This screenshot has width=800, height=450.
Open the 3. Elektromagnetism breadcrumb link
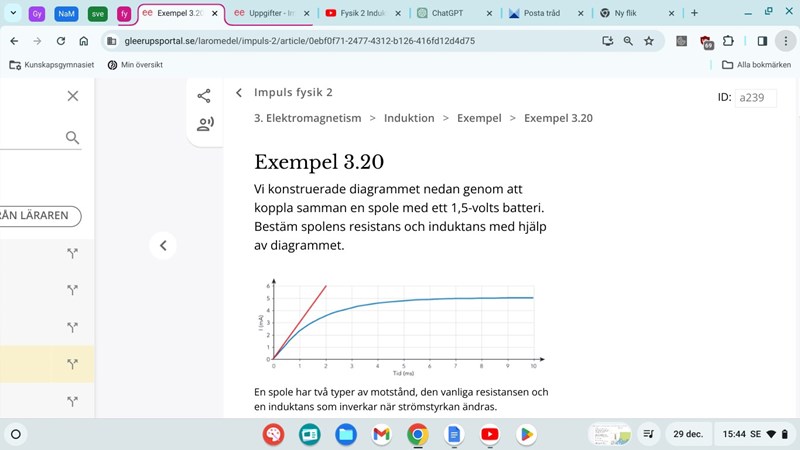pos(307,118)
